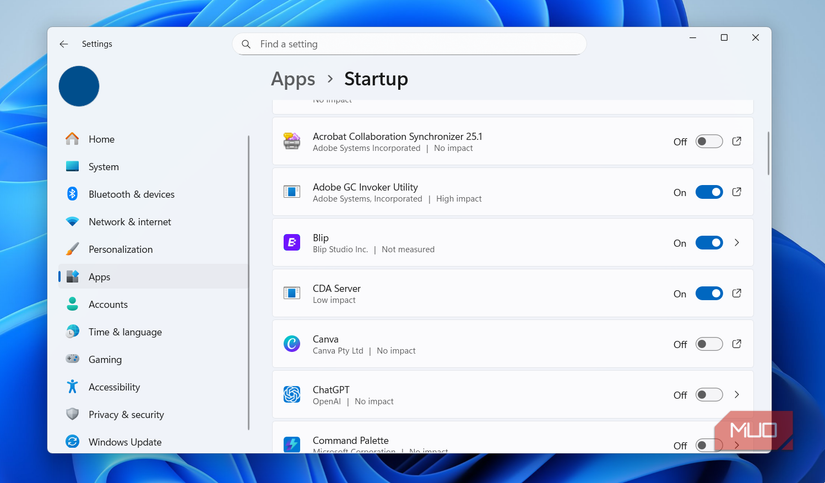825x483 pixels.
Task: Click the Privacy shield icon
Action: point(72,414)
